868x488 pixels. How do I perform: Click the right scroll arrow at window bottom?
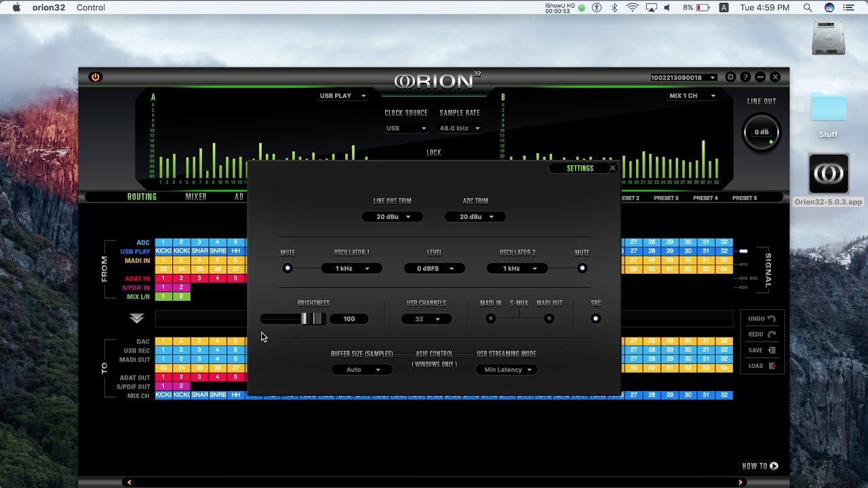click(740, 483)
